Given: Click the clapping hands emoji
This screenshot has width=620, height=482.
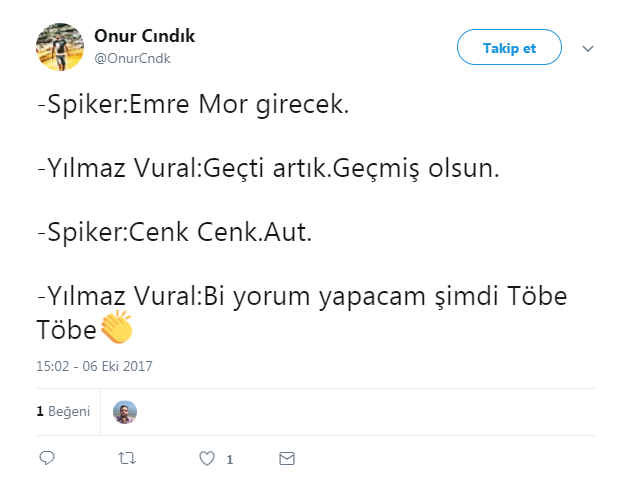Looking at the screenshot, I should [x=116, y=327].
